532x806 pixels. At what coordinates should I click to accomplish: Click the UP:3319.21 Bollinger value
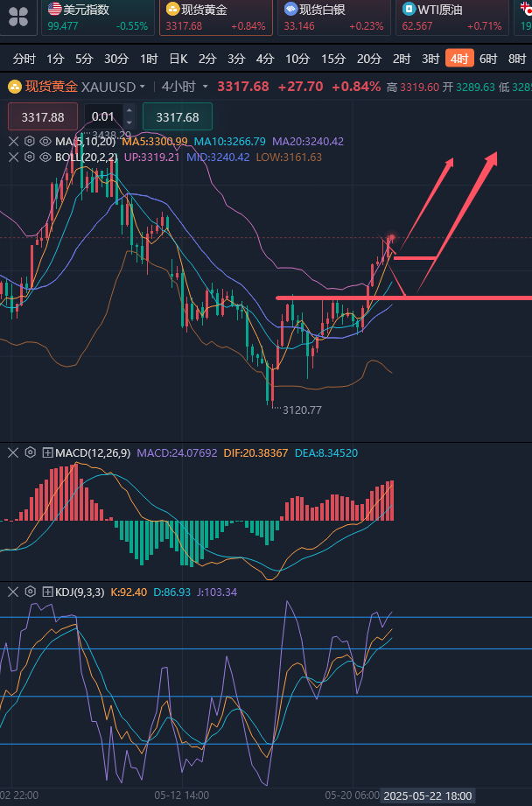tap(152, 158)
